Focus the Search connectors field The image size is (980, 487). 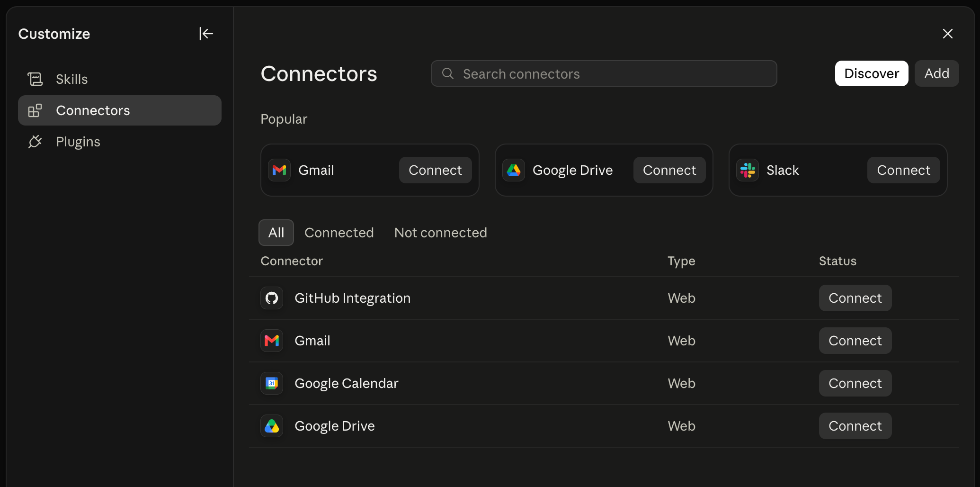(x=604, y=73)
